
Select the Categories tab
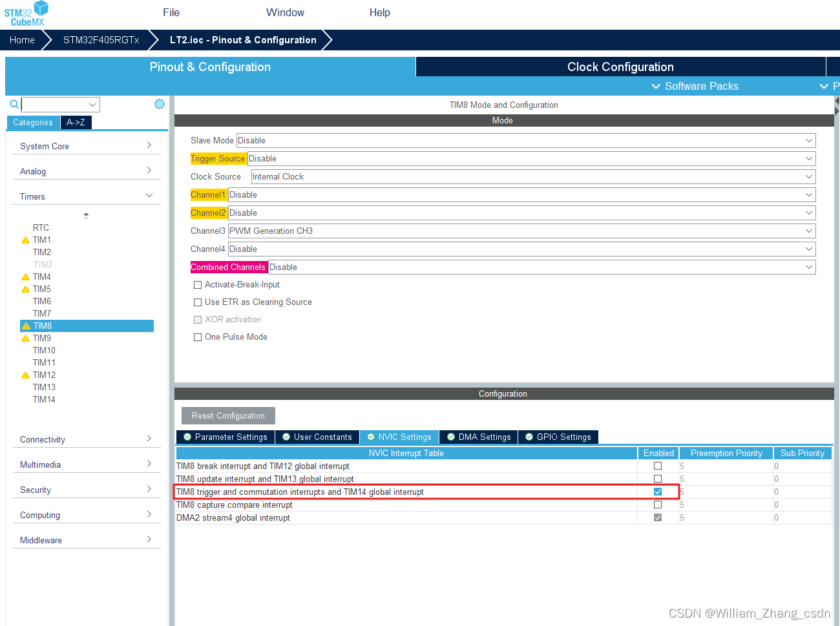pos(33,122)
